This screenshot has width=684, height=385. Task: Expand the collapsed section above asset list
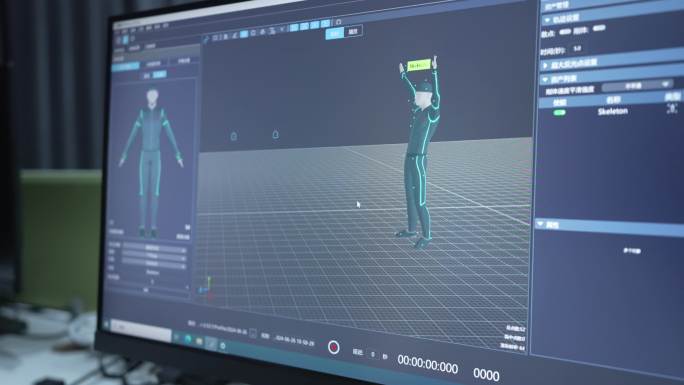pos(545,65)
